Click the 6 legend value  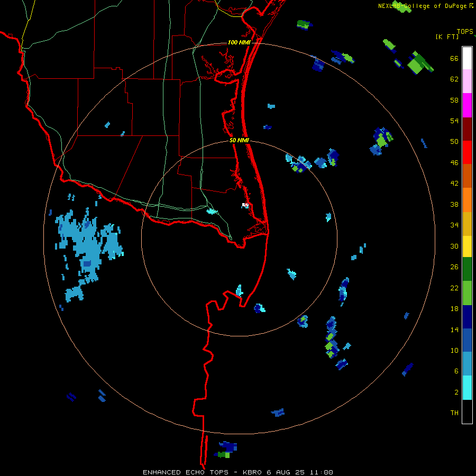(456, 371)
